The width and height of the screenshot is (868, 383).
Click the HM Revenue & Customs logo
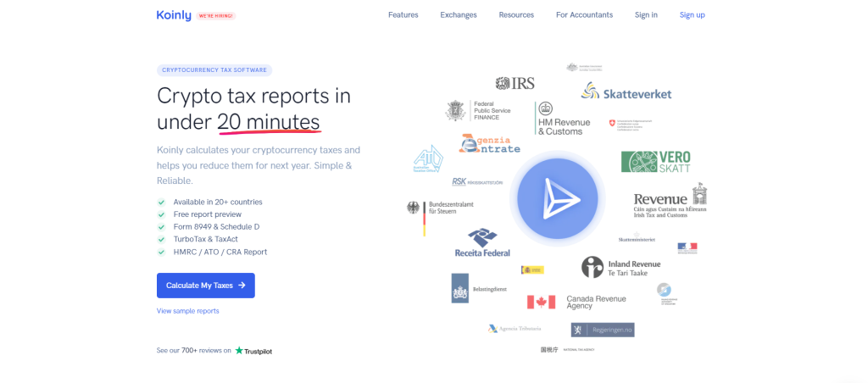pos(563,119)
